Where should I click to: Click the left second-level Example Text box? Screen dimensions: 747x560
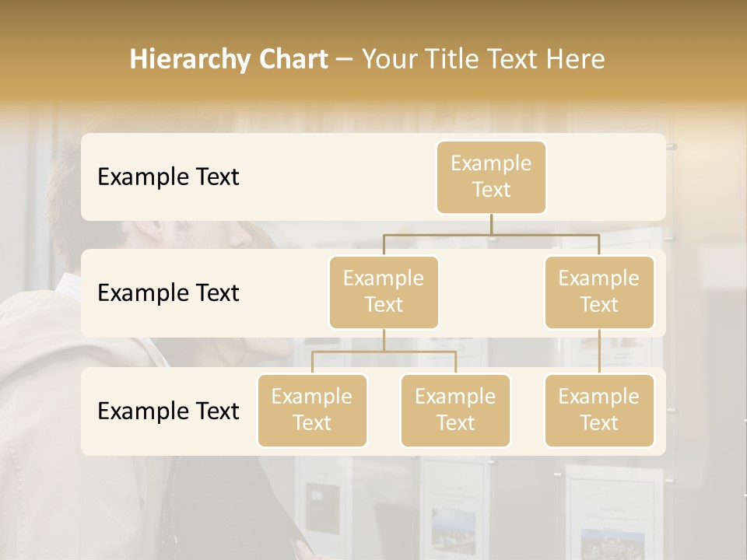[x=384, y=292]
